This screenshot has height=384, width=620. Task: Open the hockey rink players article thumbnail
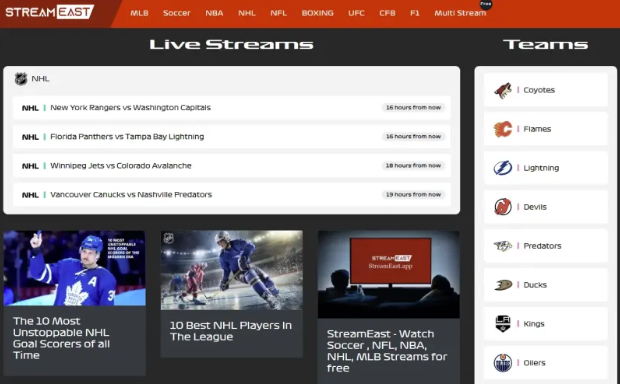[x=232, y=270]
